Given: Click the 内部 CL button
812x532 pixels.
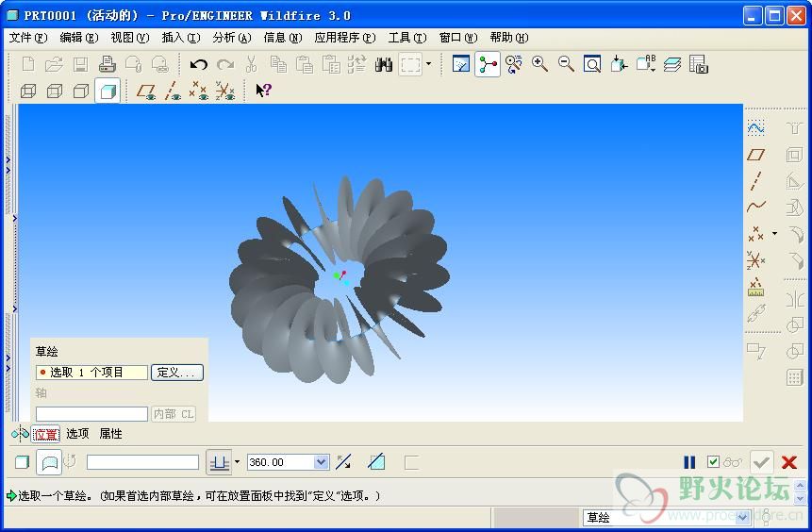Looking at the screenshot, I should [x=174, y=414].
